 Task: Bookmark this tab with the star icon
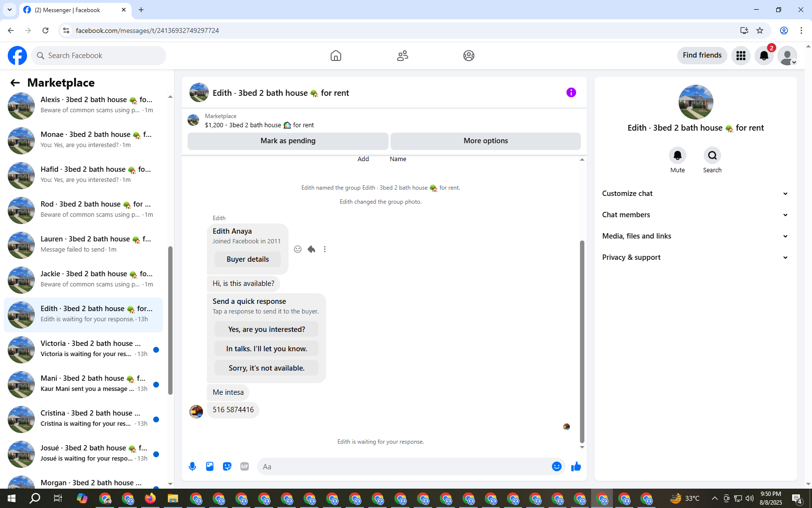[x=760, y=30]
